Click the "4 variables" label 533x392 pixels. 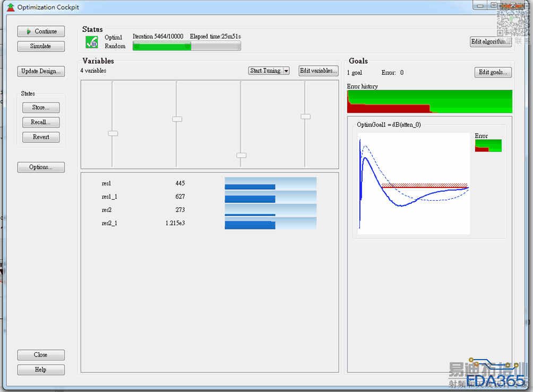[x=93, y=71]
